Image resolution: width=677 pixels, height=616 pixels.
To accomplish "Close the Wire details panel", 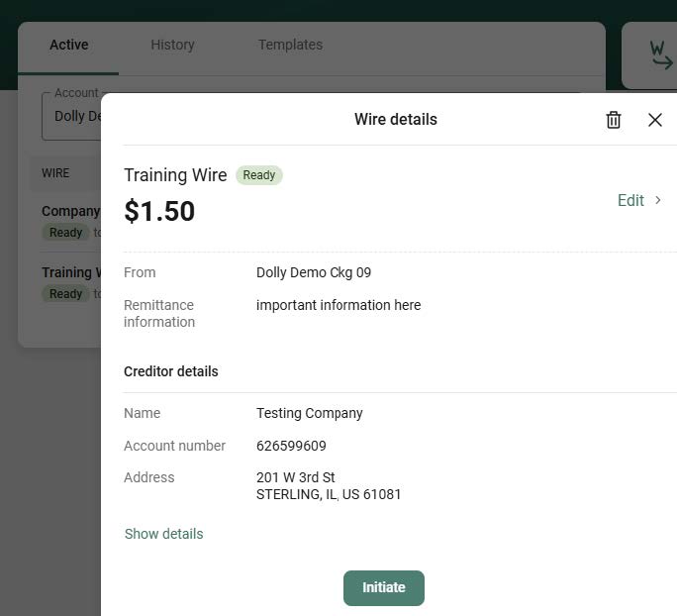I will 655,120.
